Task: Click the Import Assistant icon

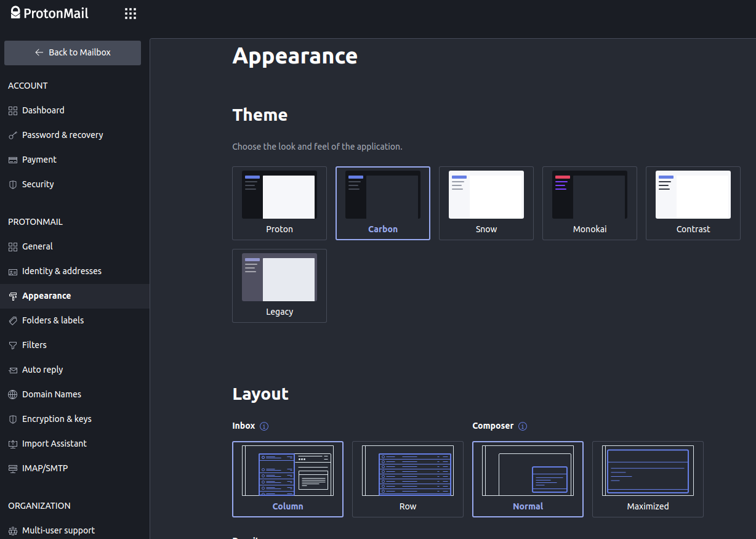Action: (12, 444)
